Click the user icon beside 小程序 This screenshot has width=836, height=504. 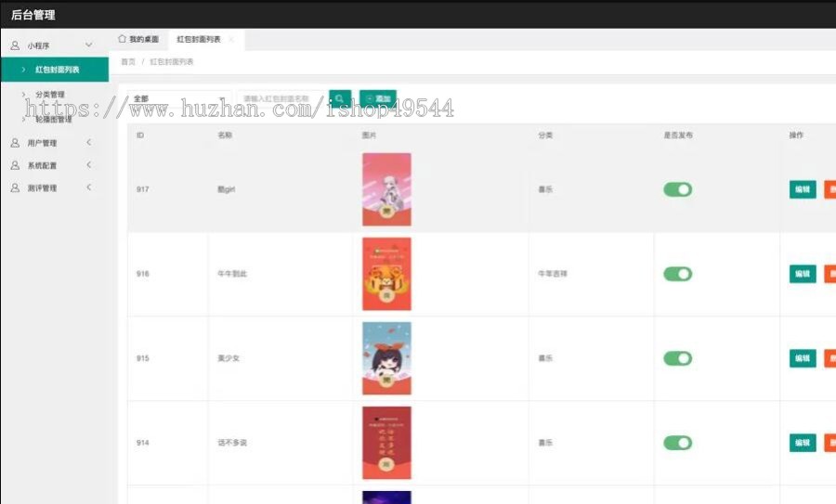15,45
